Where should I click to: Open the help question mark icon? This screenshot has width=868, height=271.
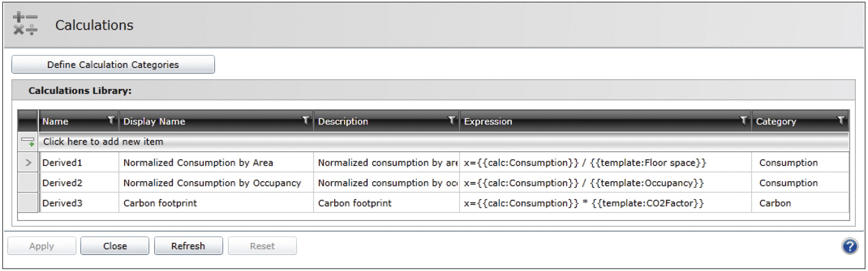850,246
